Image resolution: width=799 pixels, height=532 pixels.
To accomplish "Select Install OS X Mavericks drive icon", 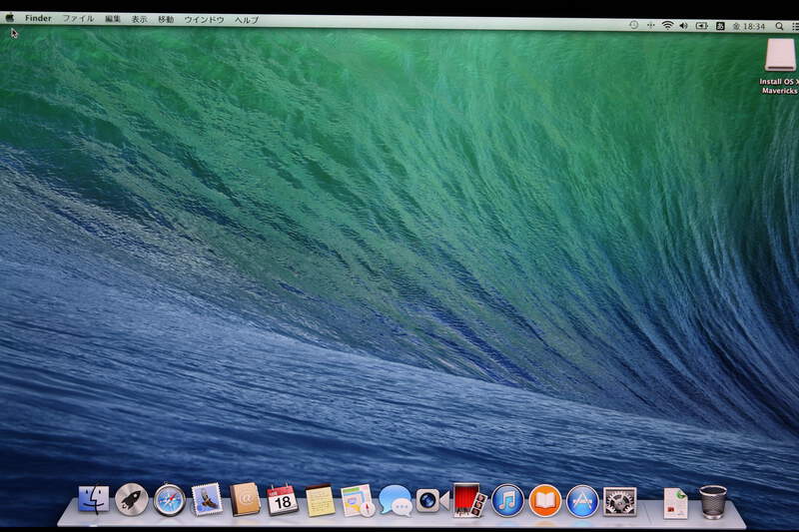I will point(780,56).
